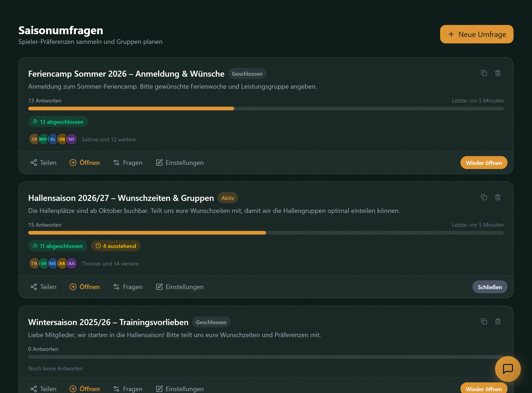Reopen the Wintersaison survey with Wieder öffnen
Image resolution: width=532 pixels, height=393 pixels.
click(484, 388)
